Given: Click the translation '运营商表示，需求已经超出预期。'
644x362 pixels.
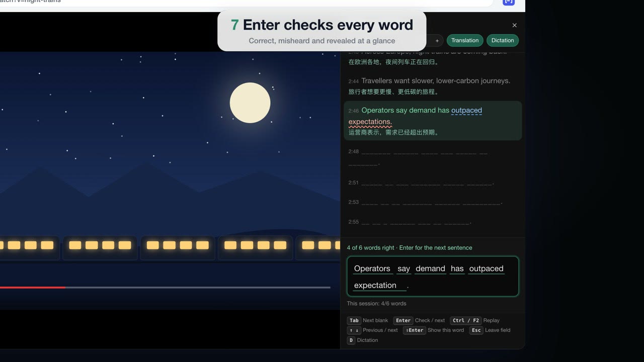Looking at the screenshot, I should tap(394, 133).
